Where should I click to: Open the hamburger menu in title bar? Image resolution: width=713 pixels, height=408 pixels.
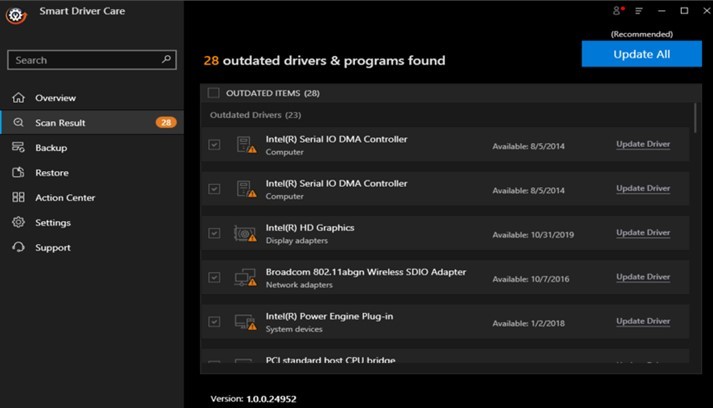point(639,11)
